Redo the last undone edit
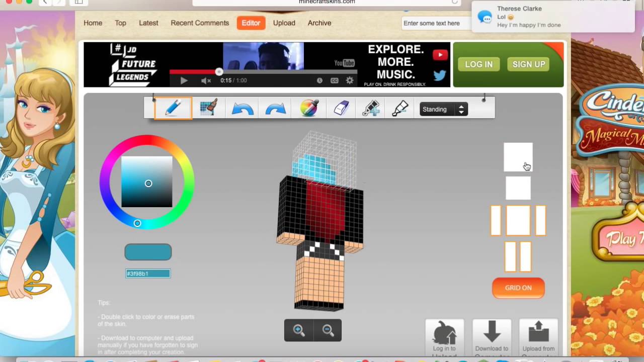The image size is (644, 362). [275, 109]
